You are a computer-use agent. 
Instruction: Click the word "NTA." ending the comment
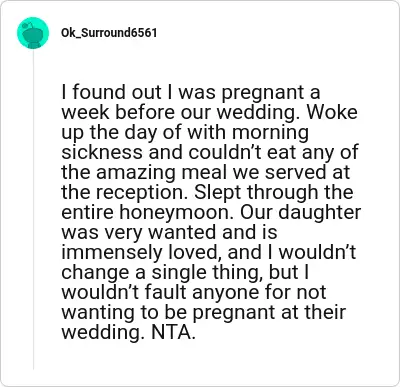coord(173,332)
